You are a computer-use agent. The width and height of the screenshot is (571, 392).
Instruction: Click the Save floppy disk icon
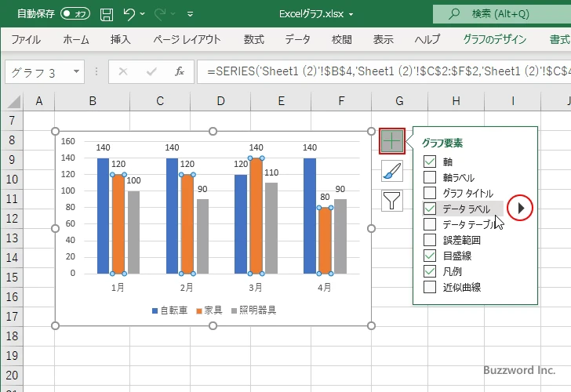pyautogui.click(x=107, y=14)
